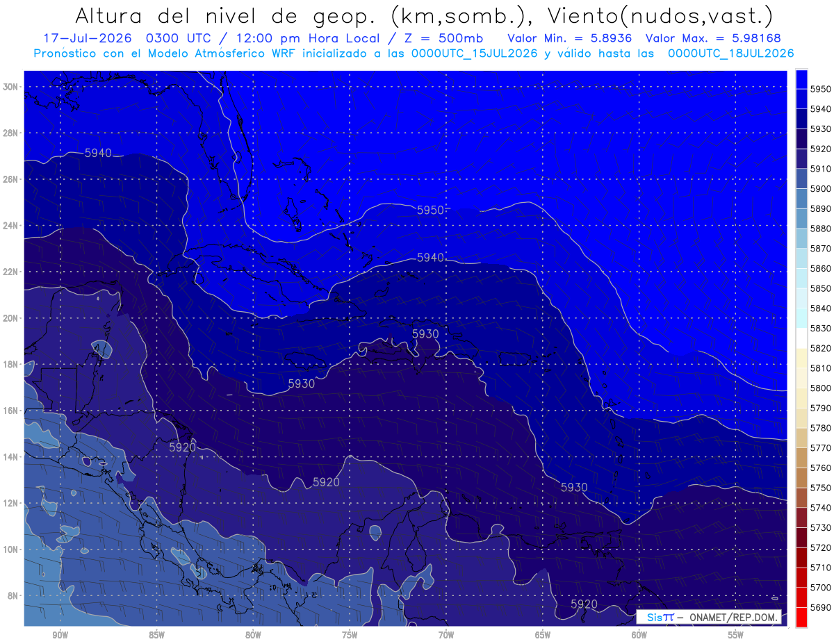Click the 75W longitude axis label
This screenshot has width=834, height=644.
click(x=350, y=635)
